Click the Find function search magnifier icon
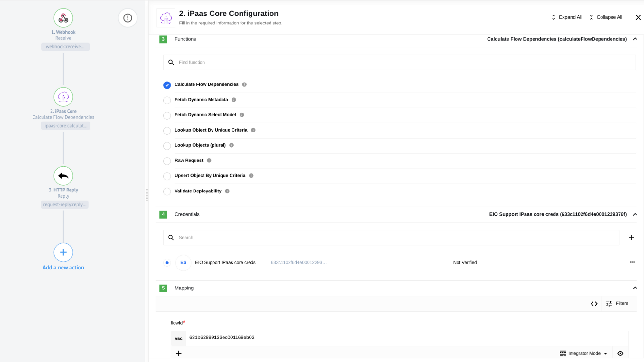 (171, 62)
